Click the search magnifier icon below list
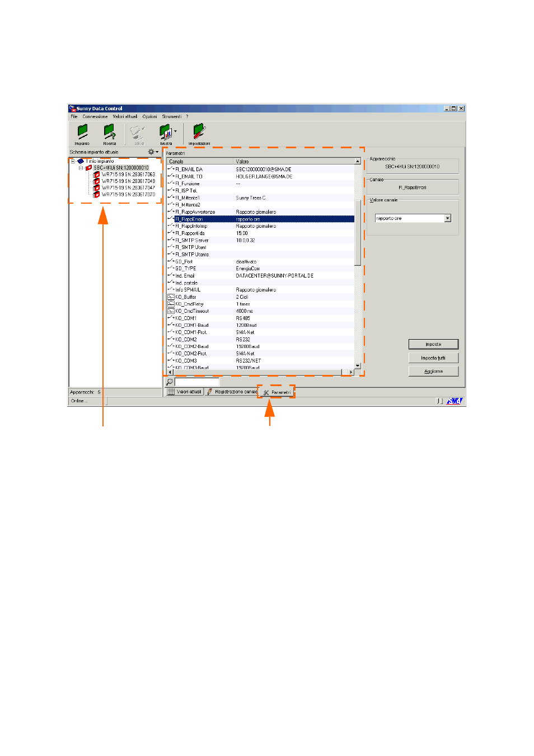This screenshot has width=534, height=756. pyautogui.click(x=170, y=382)
